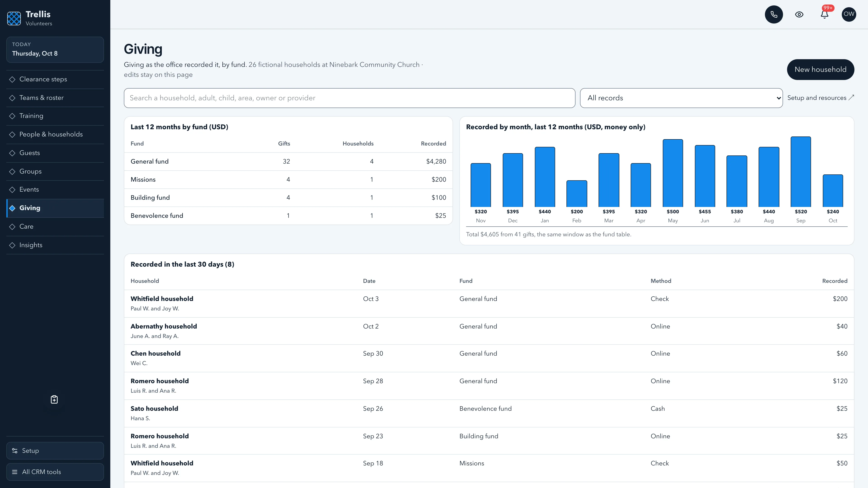
Task: Select the General fund row in fund table
Action: 288,162
